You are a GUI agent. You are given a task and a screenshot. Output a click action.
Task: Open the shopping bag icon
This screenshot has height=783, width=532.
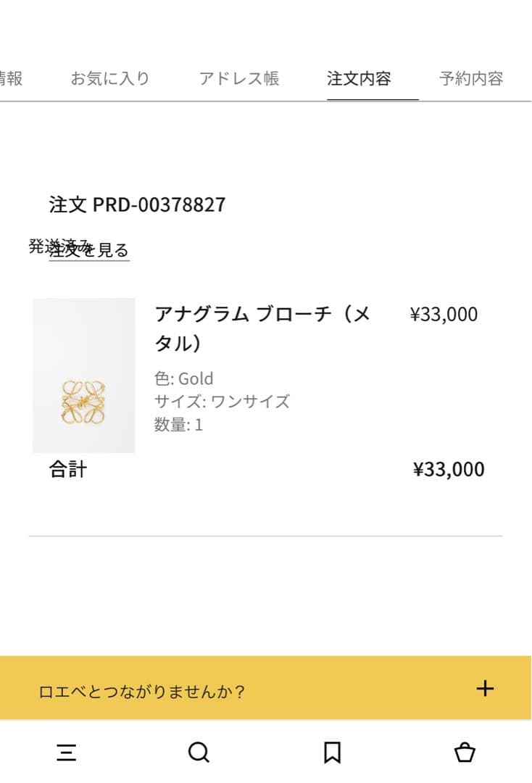click(465, 753)
